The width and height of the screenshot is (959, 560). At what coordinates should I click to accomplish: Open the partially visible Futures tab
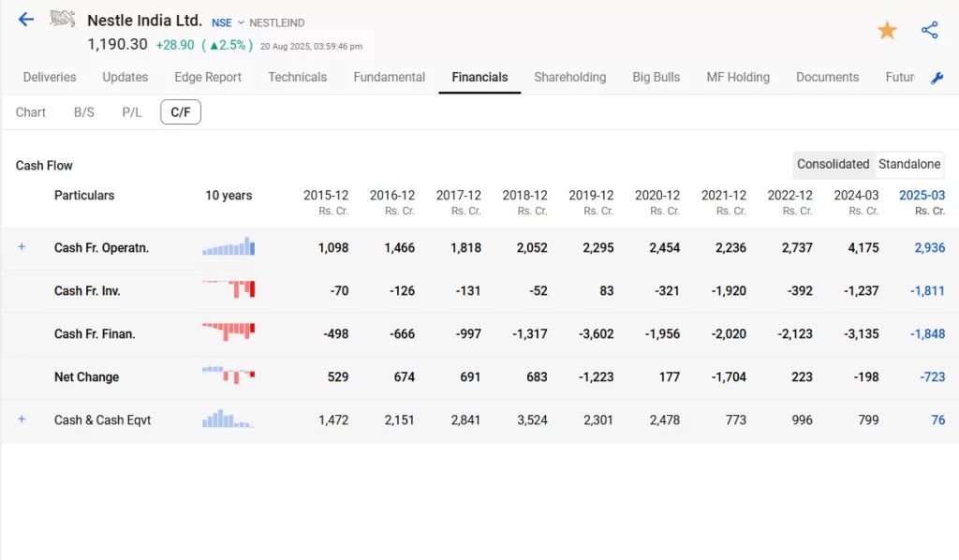click(900, 77)
